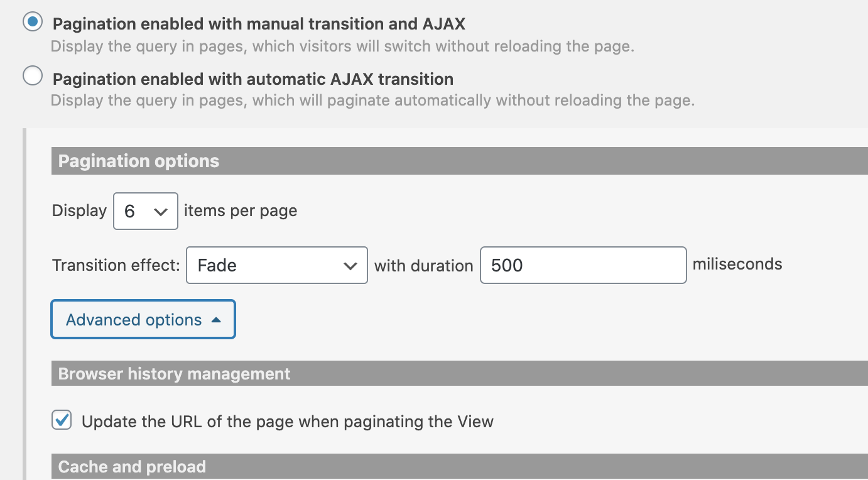
Task: Open Transition effect Fade dropdown
Action: point(277,265)
